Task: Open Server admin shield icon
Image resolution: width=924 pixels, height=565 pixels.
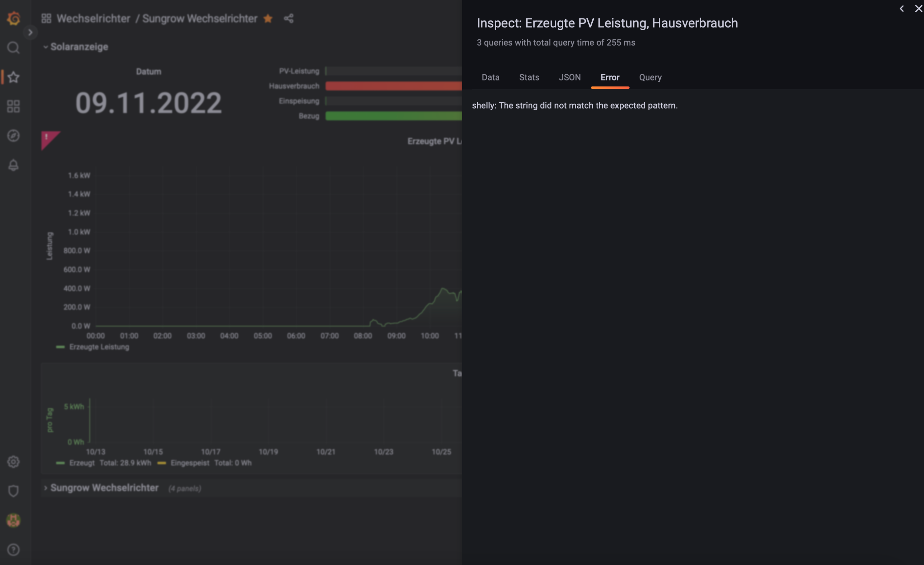Action: coord(14,491)
